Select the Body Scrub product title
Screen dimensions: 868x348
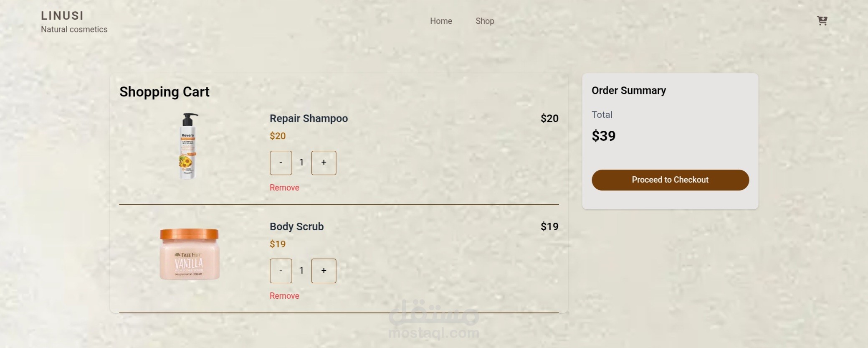pyautogui.click(x=296, y=226)
